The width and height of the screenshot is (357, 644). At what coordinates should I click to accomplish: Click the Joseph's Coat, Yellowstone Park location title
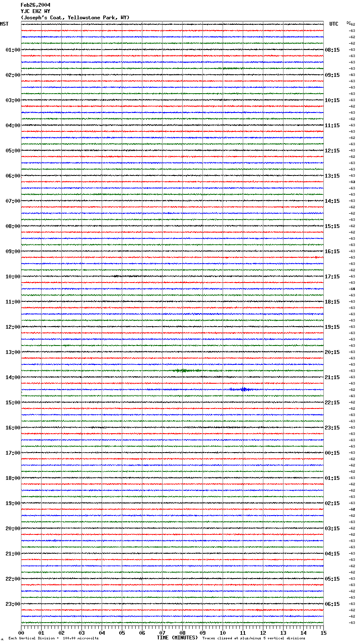point(75,18)
